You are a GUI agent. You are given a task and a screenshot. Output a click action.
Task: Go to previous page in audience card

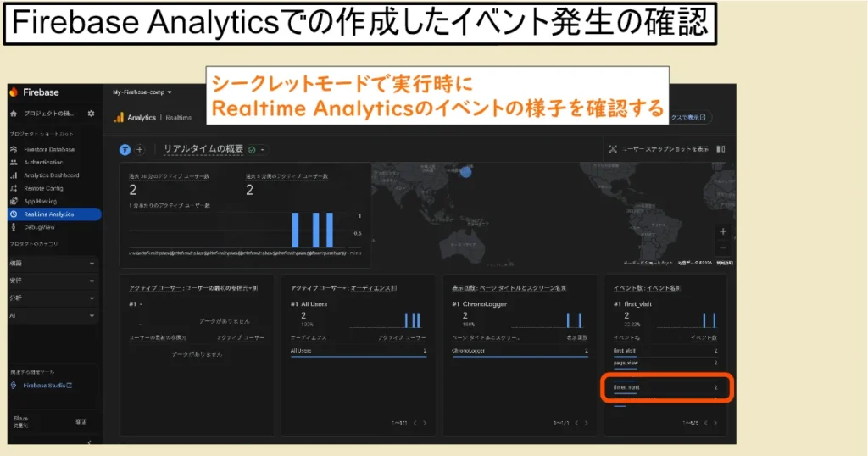click(x=415, y=423)
